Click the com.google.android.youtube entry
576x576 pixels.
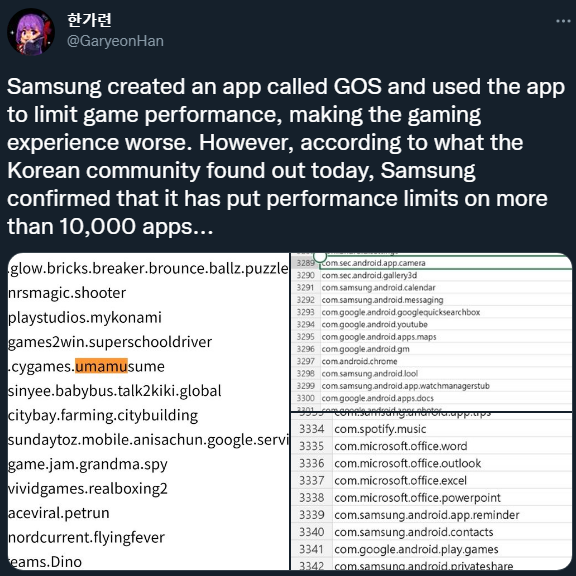(374, 324)
